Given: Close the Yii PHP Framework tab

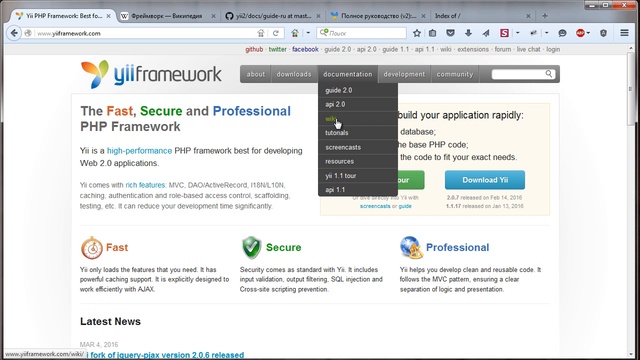Looking at the screenshot, I should tap(109, 16).
